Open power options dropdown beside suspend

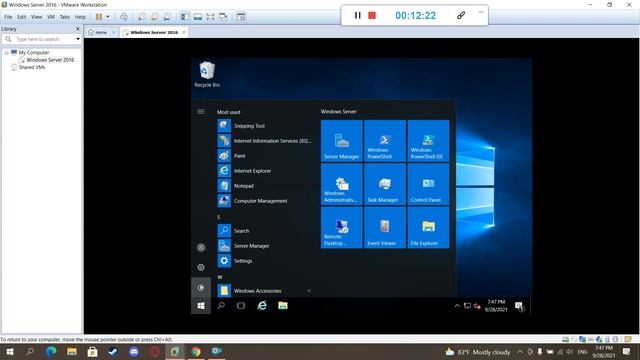108,17
